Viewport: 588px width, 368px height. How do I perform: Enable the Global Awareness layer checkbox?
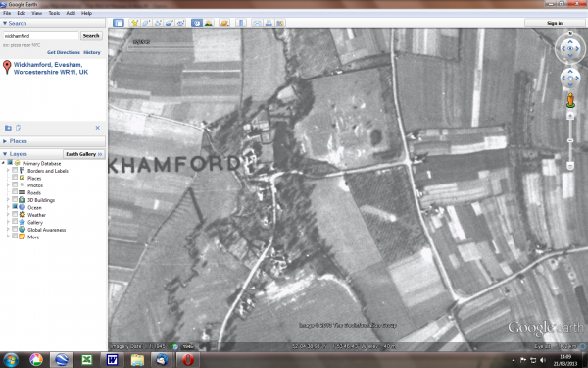coord(15,229)
